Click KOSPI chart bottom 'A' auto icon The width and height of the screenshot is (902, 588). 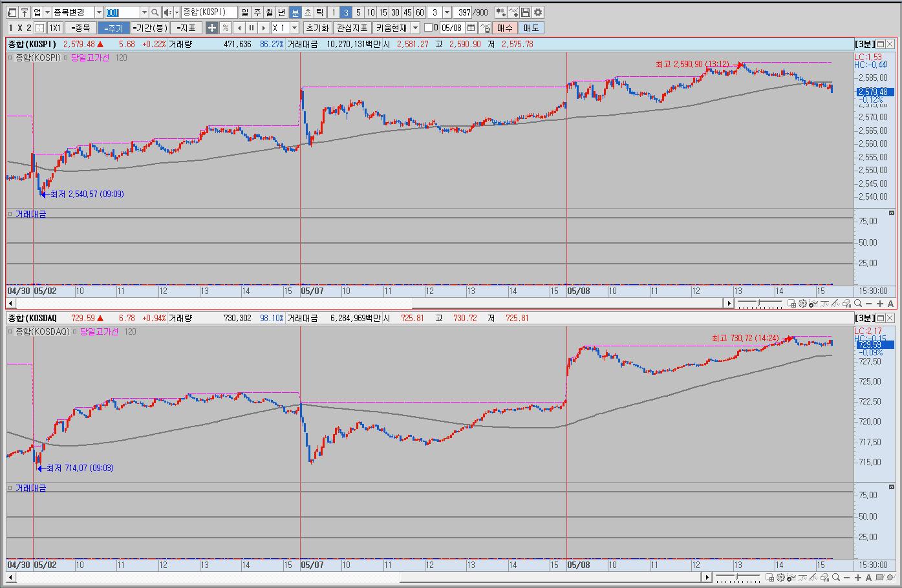point(890,303)
